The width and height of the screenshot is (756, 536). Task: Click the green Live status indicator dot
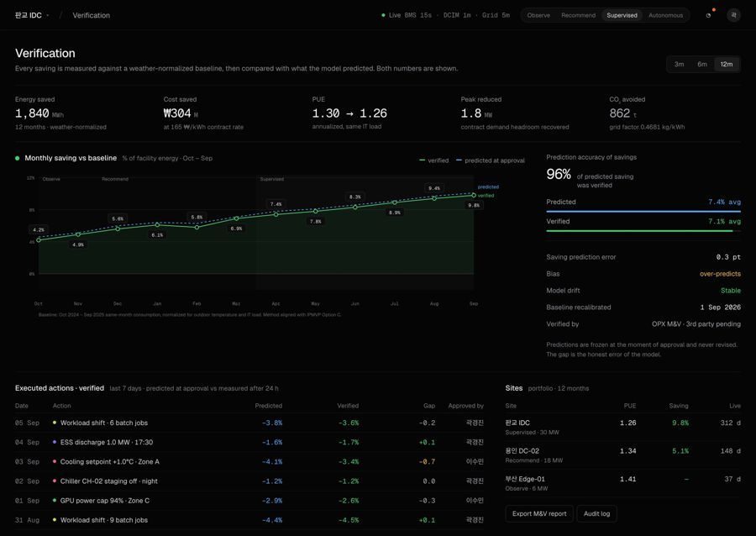pos(383,15)
